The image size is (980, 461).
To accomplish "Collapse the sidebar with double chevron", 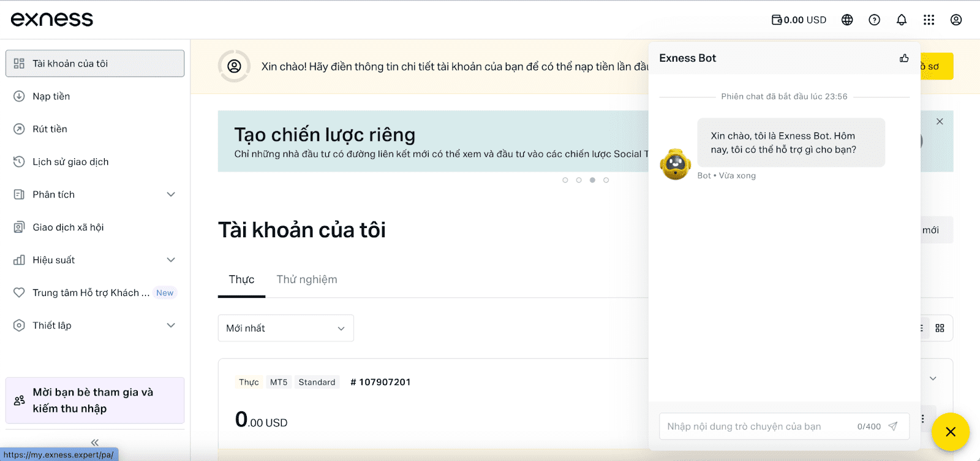I will point(95,442).
